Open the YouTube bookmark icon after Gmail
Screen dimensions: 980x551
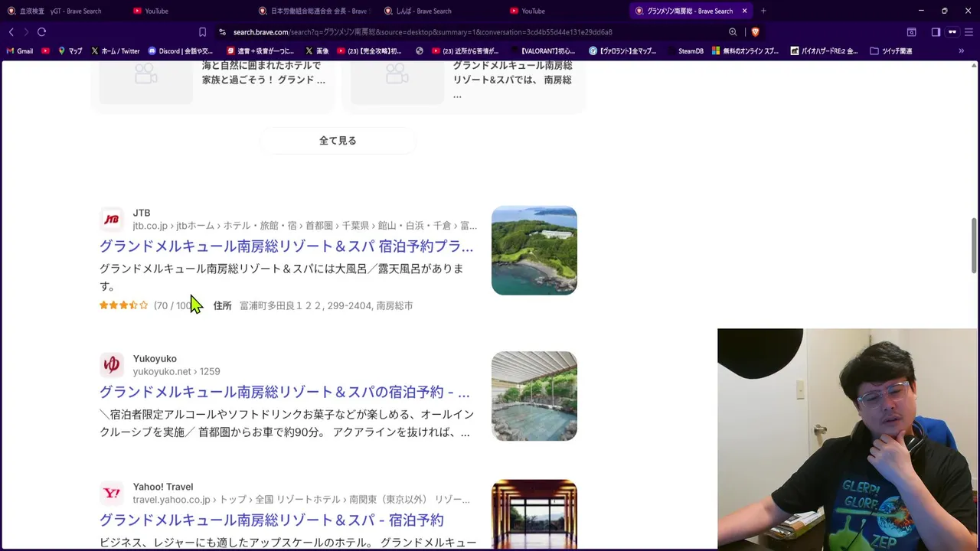[x=46, y=51]
